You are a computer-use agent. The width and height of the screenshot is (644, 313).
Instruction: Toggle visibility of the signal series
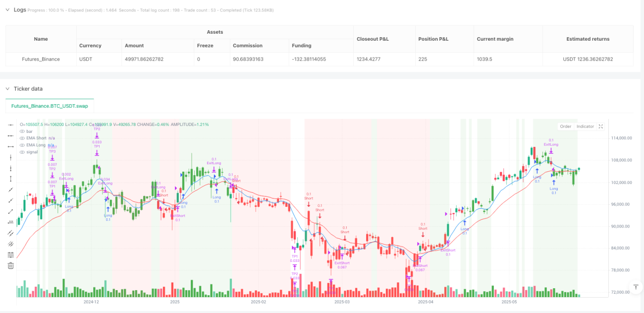(22, 152)
